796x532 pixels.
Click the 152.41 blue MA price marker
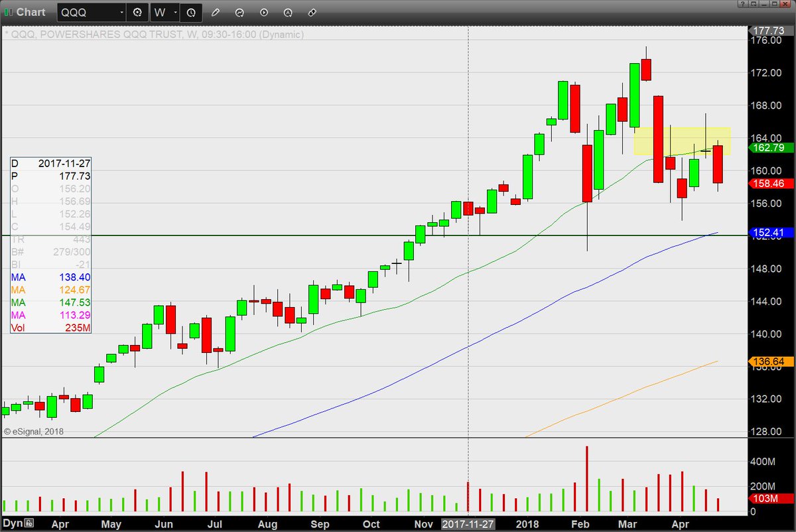(x=769, y=233)
